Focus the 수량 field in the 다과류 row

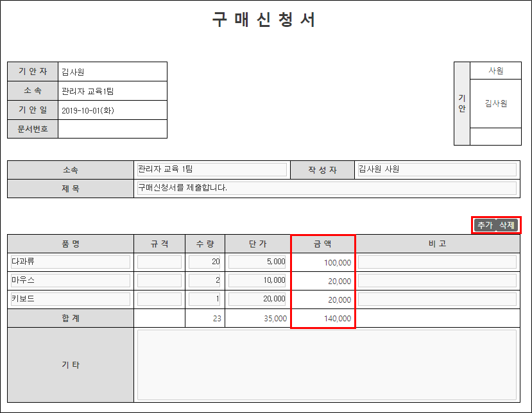pyautogui.click(x=205, y=262)
